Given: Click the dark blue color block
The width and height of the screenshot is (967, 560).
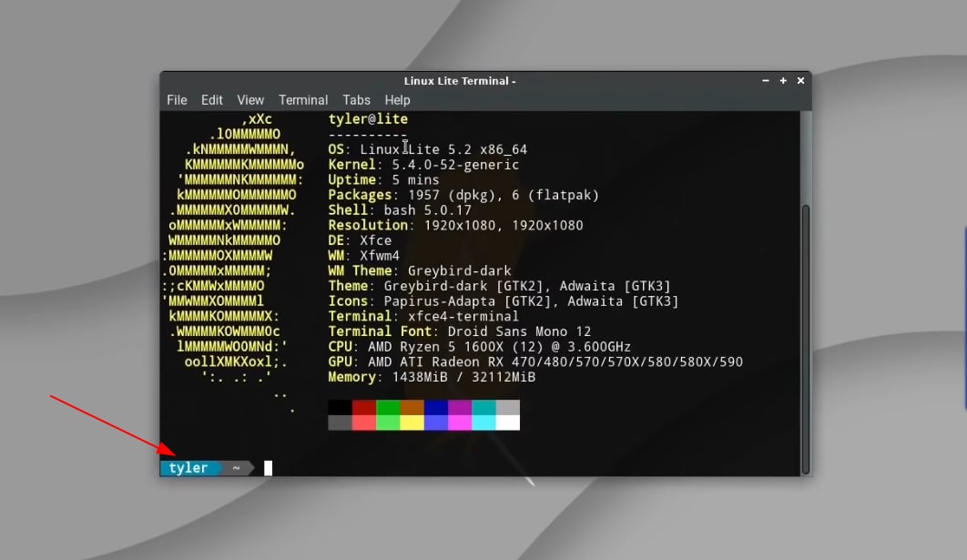Looking at the screenshot, I should click(x=436, y=407).
